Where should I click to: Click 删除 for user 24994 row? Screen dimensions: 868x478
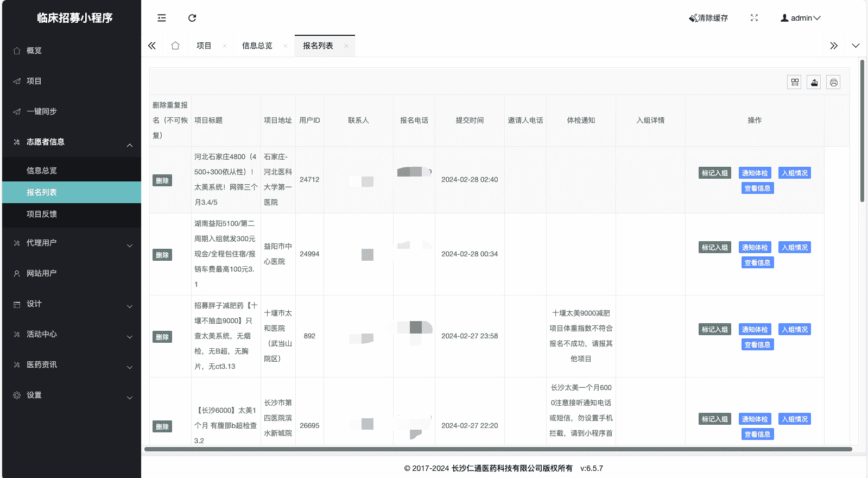[x=162, y=255]
